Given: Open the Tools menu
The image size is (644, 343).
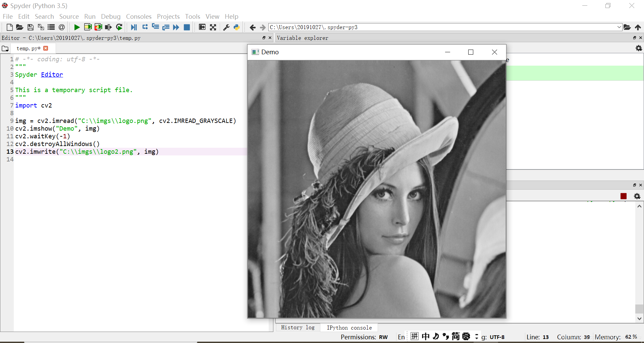Looking at the screenshot, I should (x=193, y=16).
